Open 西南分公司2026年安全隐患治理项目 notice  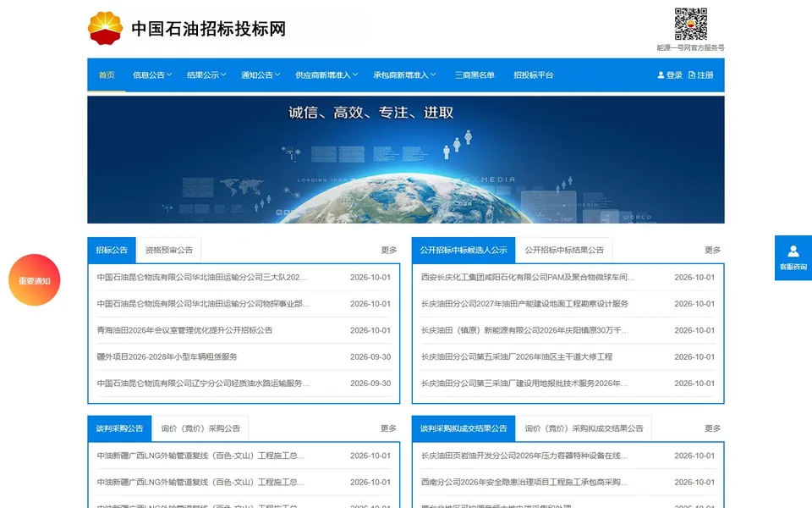pos(524,482)
